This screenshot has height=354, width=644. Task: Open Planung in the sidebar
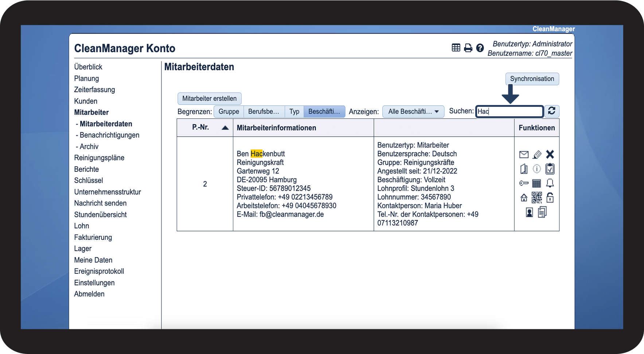click(86, 78)
